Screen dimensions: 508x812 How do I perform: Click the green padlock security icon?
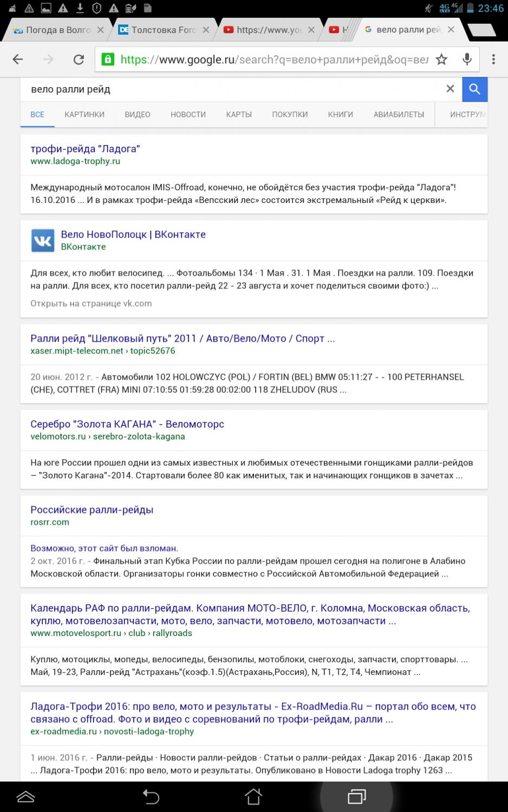[108, 60]
